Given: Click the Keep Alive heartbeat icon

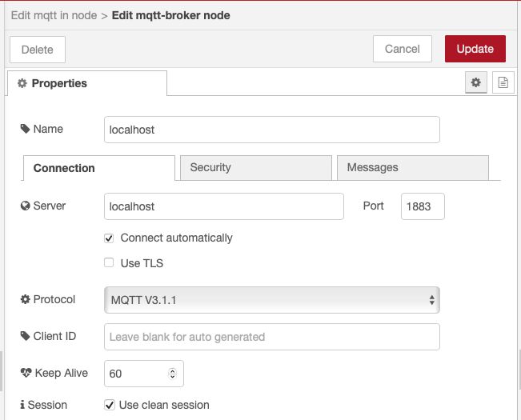Looking at the screenshot, I should (x=26, y=373).
